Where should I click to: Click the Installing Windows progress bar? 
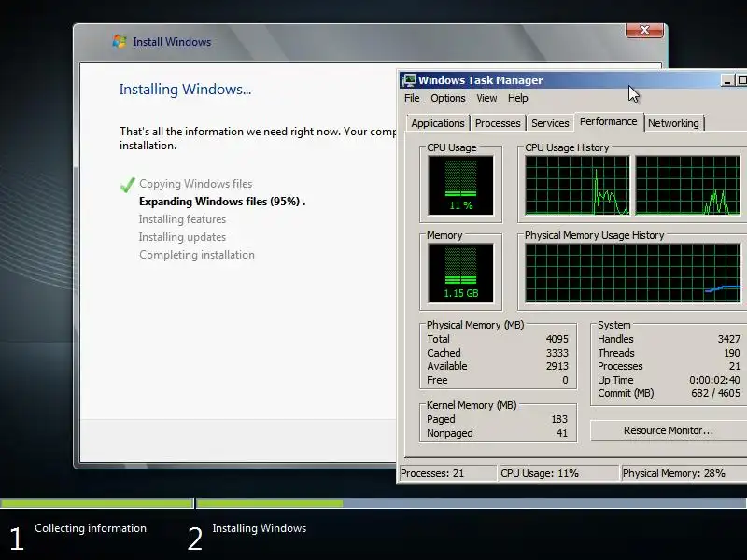(472, 503)
